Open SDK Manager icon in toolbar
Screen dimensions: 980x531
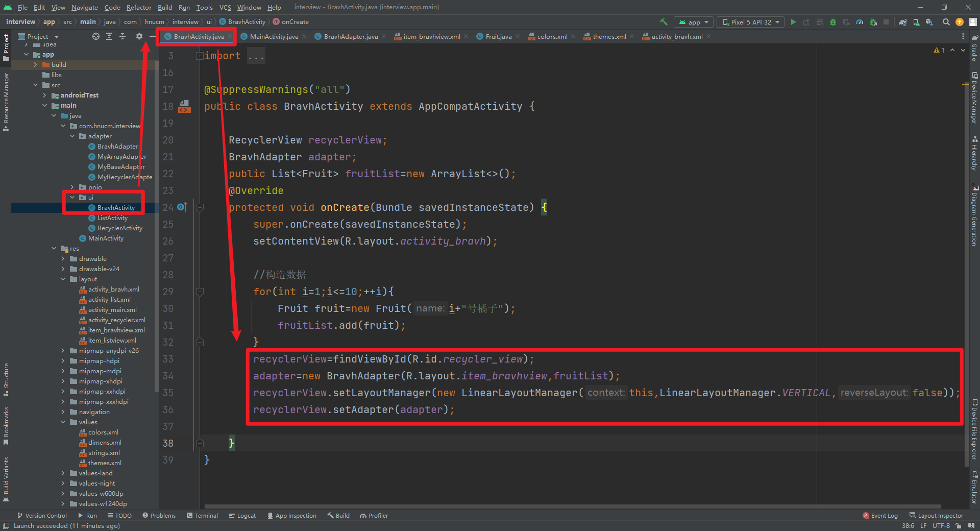929,22
